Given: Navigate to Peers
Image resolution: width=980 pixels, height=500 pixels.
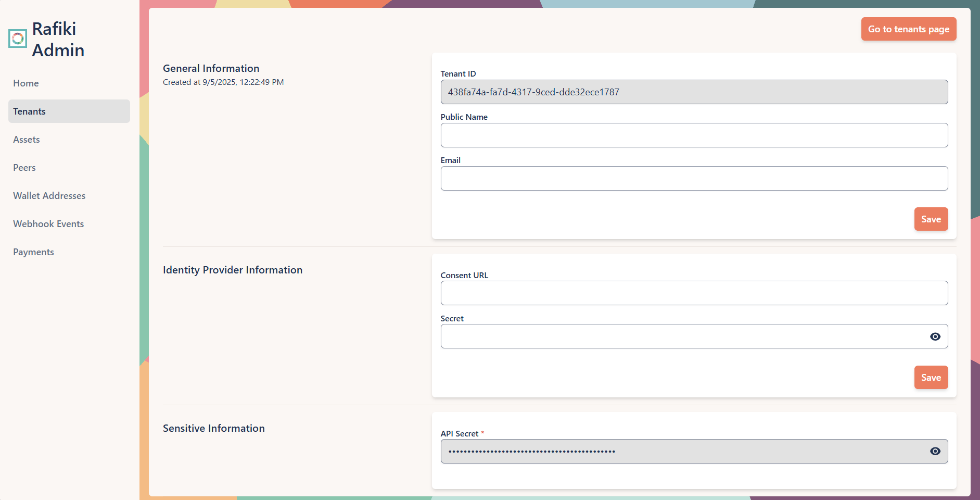Looking at the screenshot, I should 24,167.
